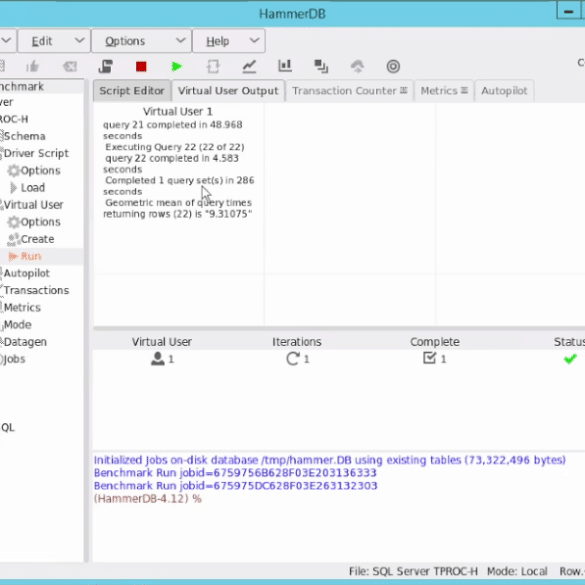Image resolution: width=585 pixels, height=585 pixels.
Task: Select Jobs in the tree
Action: (14, 359)
